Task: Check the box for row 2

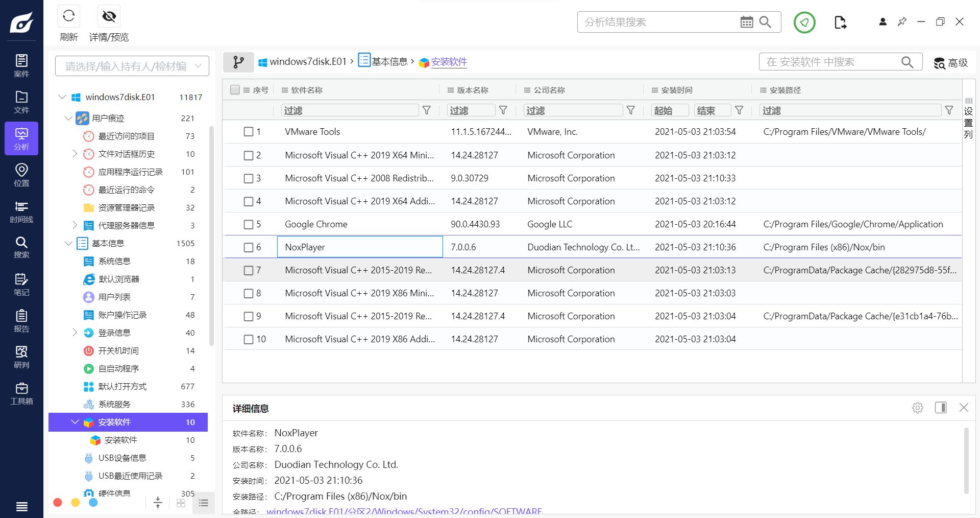Action: click(249, 155)
